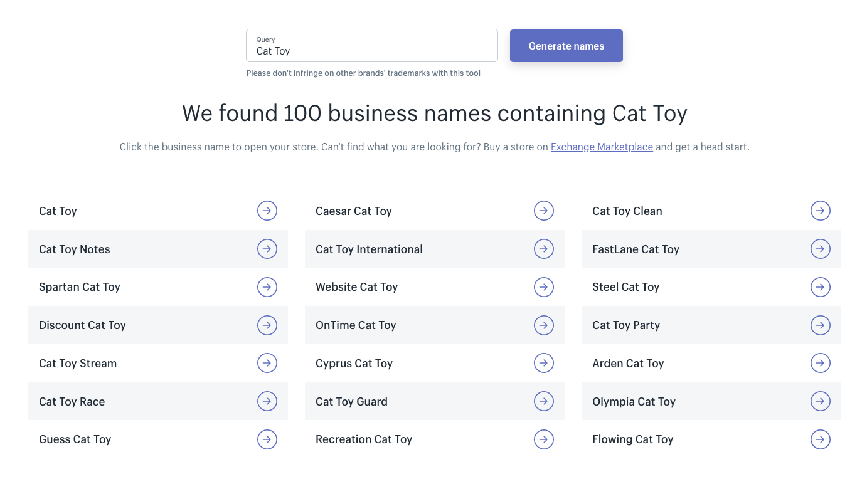Pick the Website Cat Toy name

(356, 287)
